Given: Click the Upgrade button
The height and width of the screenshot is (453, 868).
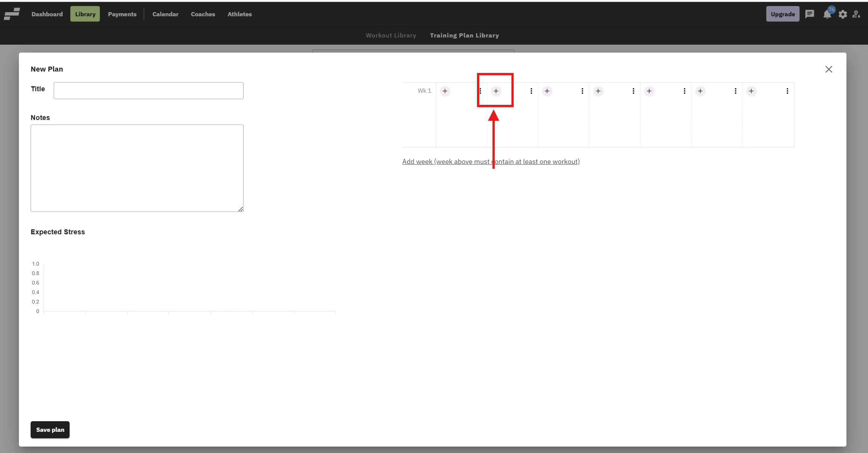Looking at the screenshot, I should [x=783, y=14].
